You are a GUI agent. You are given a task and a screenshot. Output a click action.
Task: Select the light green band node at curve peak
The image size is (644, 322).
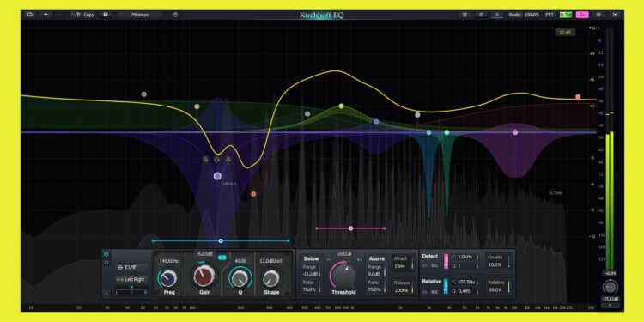[341, 106]
